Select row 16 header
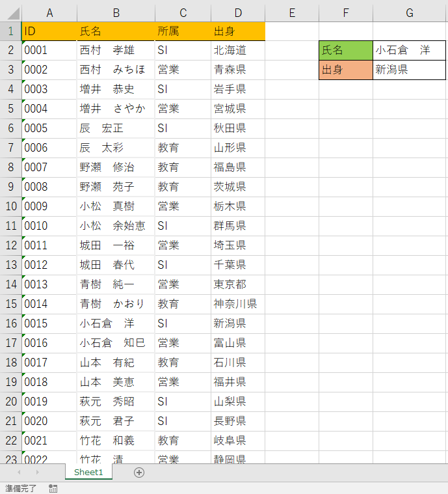This screenshot has height=494, width=448. click(10, 323)
